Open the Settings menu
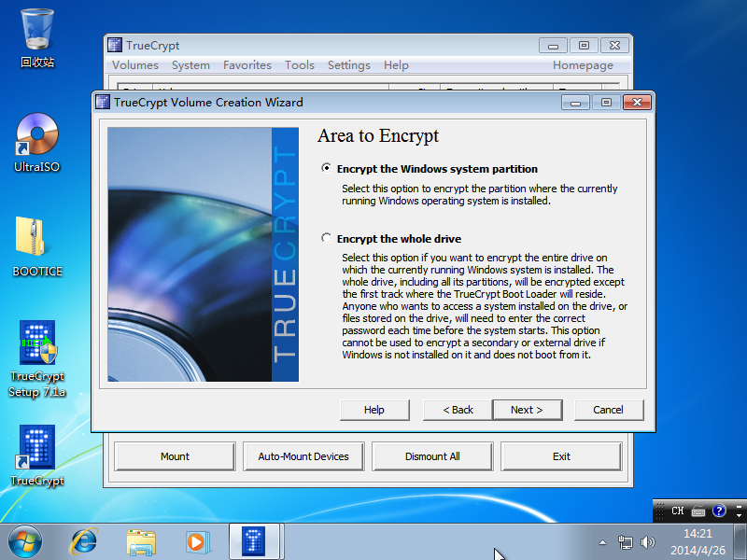Viewport: 747px width, 560px height. pos(348,65)
